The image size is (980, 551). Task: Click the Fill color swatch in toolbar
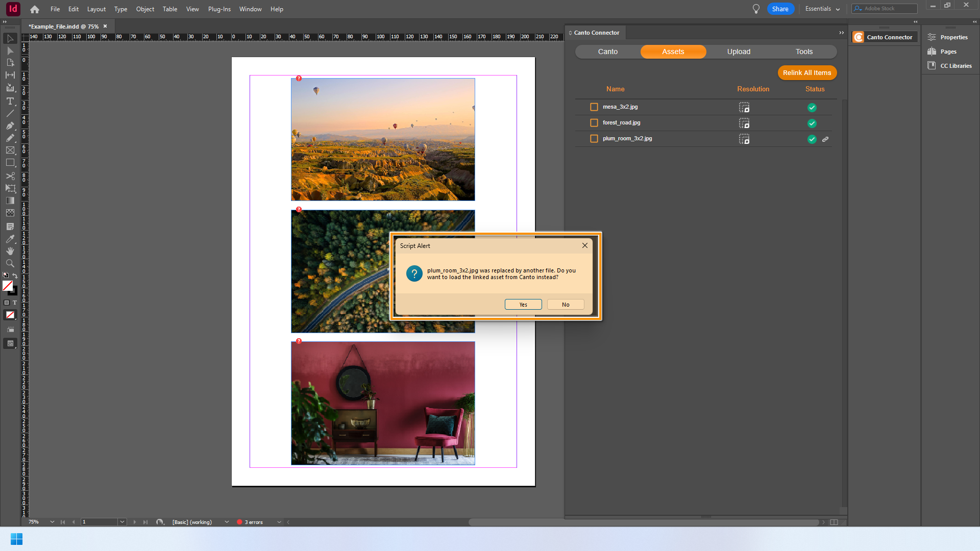click(x=8, y=286)
